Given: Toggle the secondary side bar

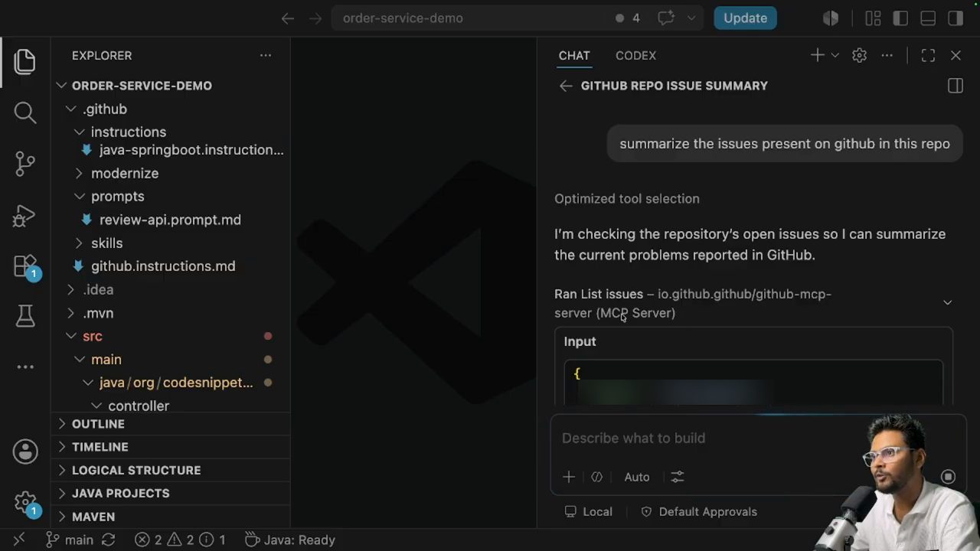Looking at the screenshot, I should (x=955, y=18).
